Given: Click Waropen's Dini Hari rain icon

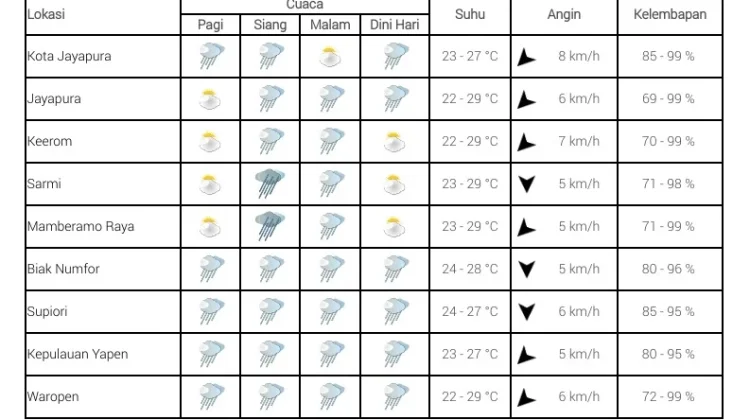Looking at the screenshot, I should click(x=396, y=397).
